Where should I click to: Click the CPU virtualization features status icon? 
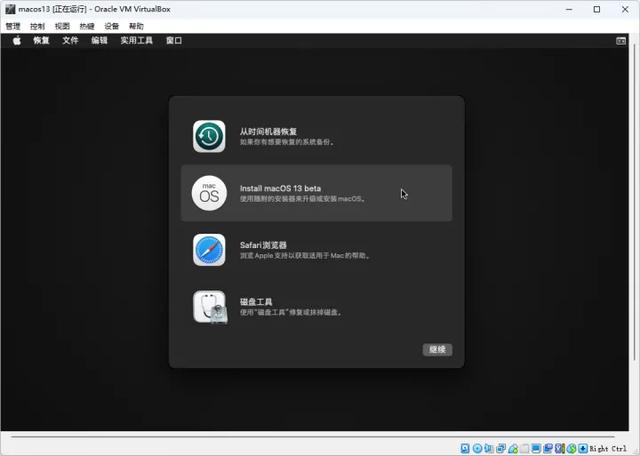coord(560,449)
